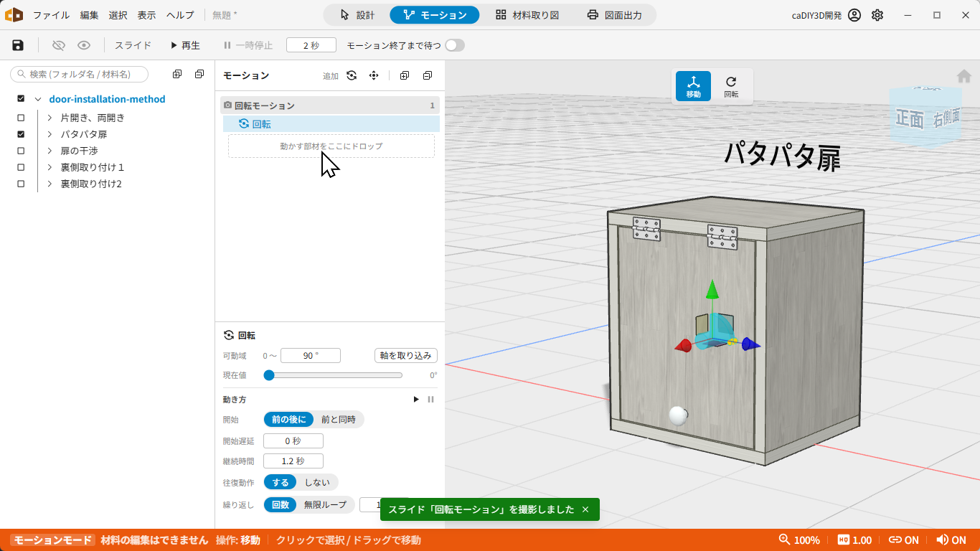
Task: Click the camera icon on 回転モーション slide
Action: click(x=228, y=105)
